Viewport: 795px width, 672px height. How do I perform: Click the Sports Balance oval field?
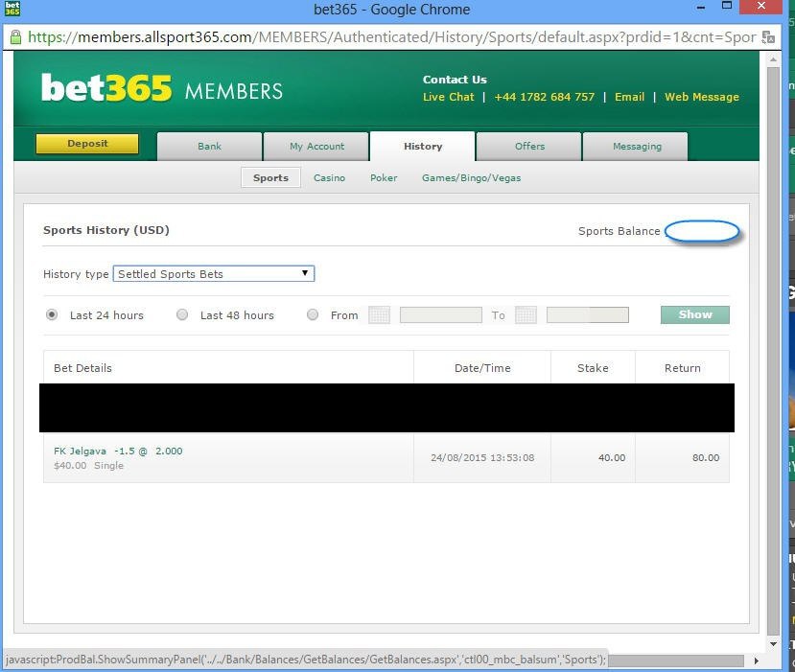(x=702, y=231)
